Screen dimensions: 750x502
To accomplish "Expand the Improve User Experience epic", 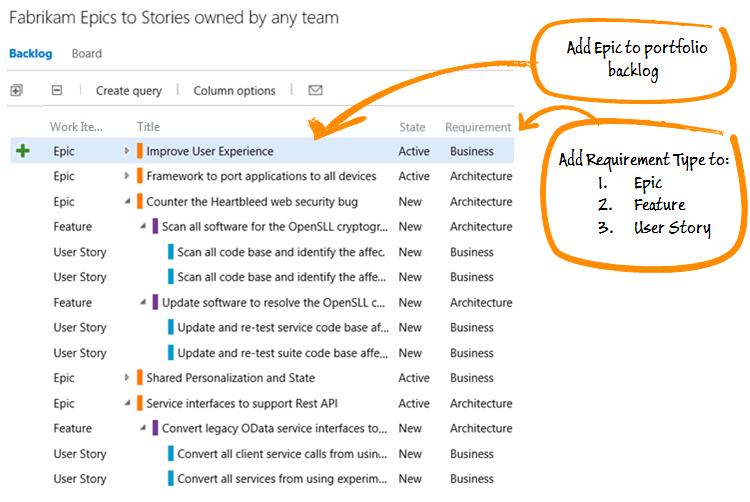I will coord(127,151).
